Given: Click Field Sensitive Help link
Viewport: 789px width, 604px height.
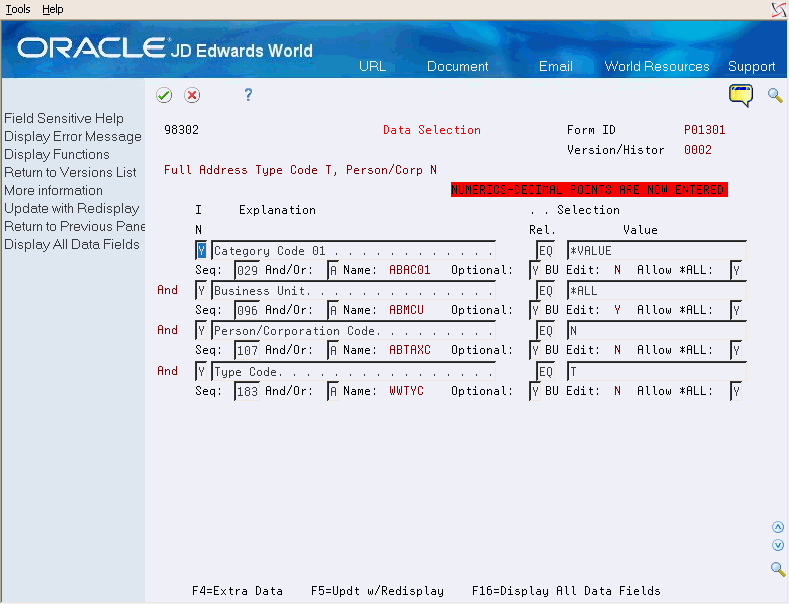Looking at the screenshot, I should (x=64, y=118).
